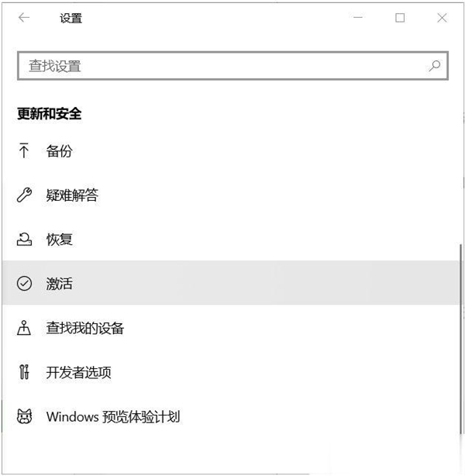Click the 开发者选项 tools icon

(x=24, y=372)
